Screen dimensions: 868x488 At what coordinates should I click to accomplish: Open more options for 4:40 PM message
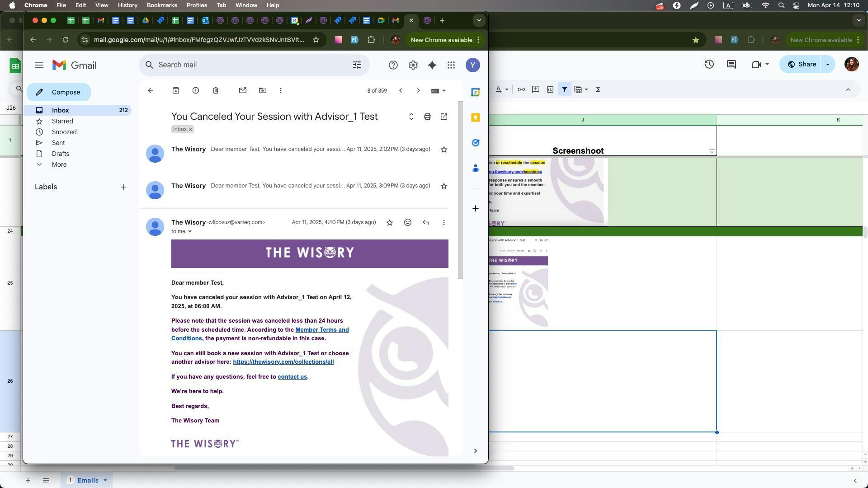tap(444, 222)
